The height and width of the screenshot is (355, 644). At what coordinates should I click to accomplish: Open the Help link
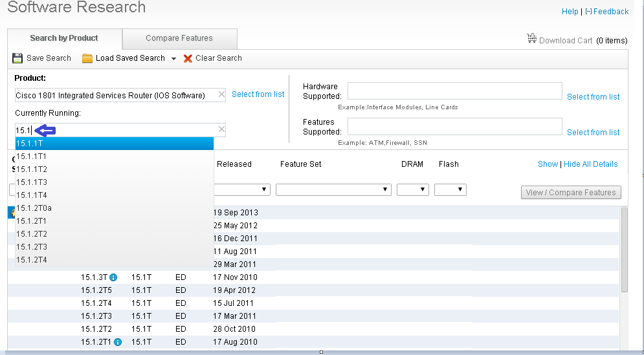[570, 12]
